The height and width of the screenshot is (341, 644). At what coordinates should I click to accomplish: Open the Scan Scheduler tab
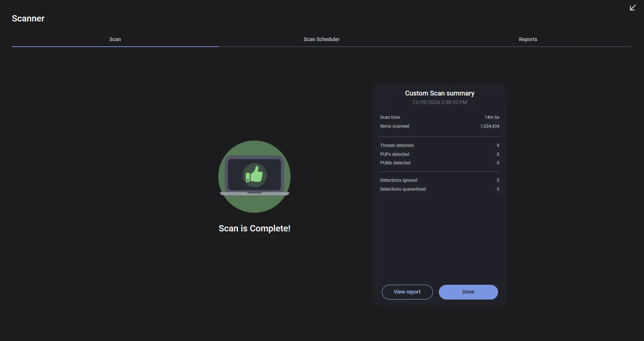tap(321, 39)
